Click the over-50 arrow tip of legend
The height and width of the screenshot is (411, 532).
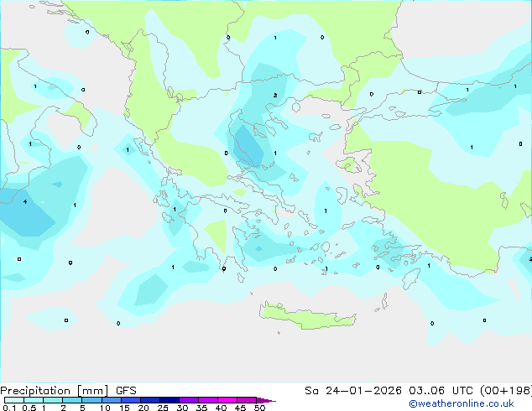click(x=266, y=400)
